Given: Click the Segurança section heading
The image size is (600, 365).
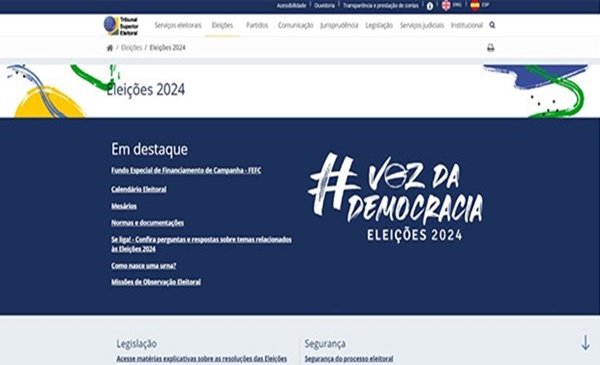Looking at the screenshot, I should (325, 344).
